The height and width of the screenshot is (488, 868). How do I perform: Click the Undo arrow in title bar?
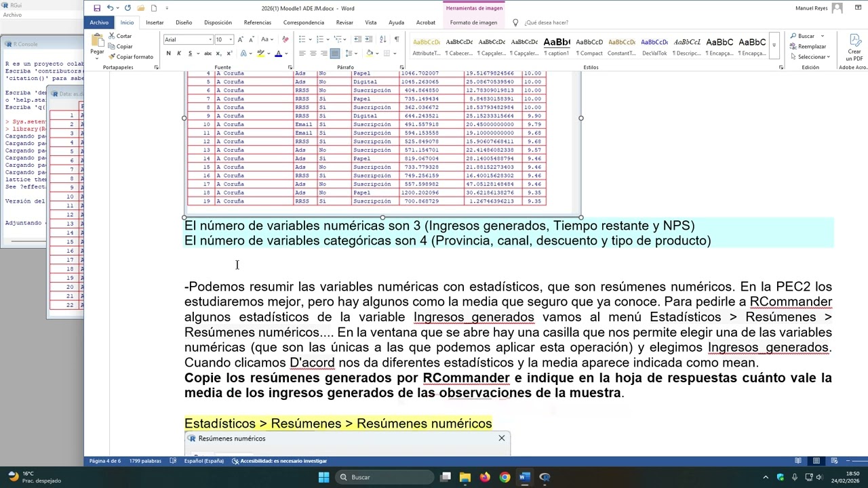point(110,8)
